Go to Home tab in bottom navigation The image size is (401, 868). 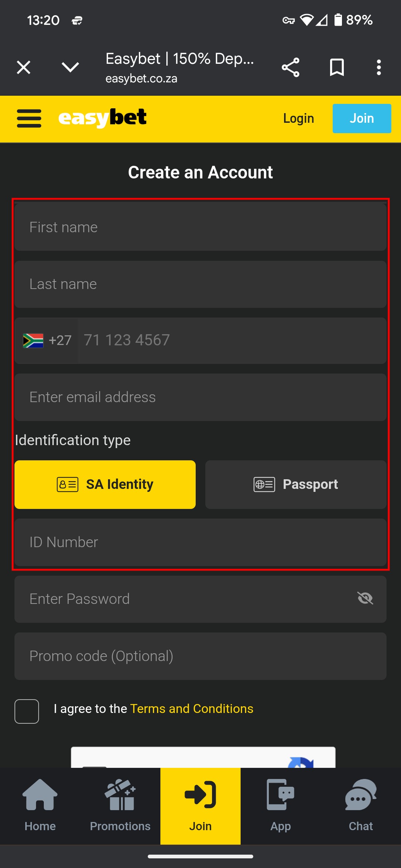tap(40, 806)
